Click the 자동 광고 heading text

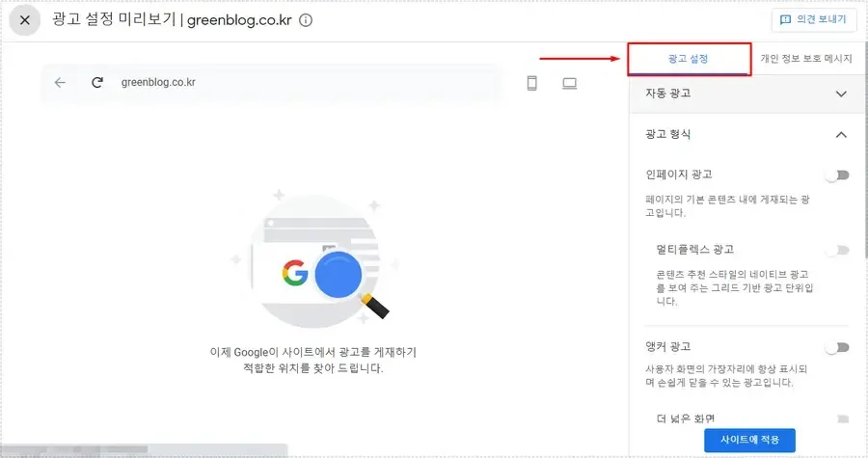tap(668, 94)
